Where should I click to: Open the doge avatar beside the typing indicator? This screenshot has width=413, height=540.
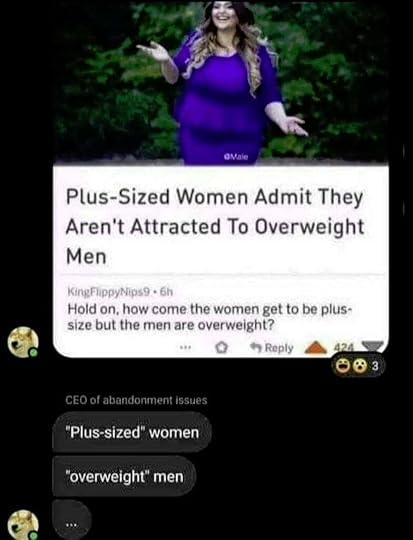[x=23, y=525]
